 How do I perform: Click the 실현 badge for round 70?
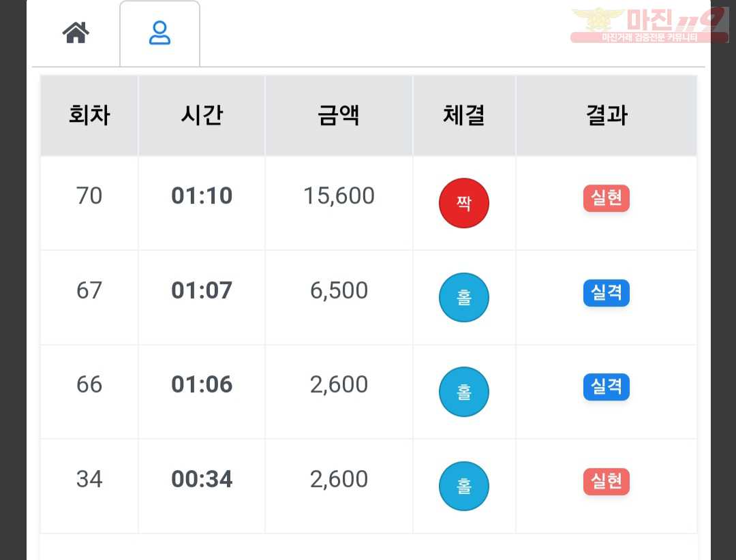click(606, 198)
